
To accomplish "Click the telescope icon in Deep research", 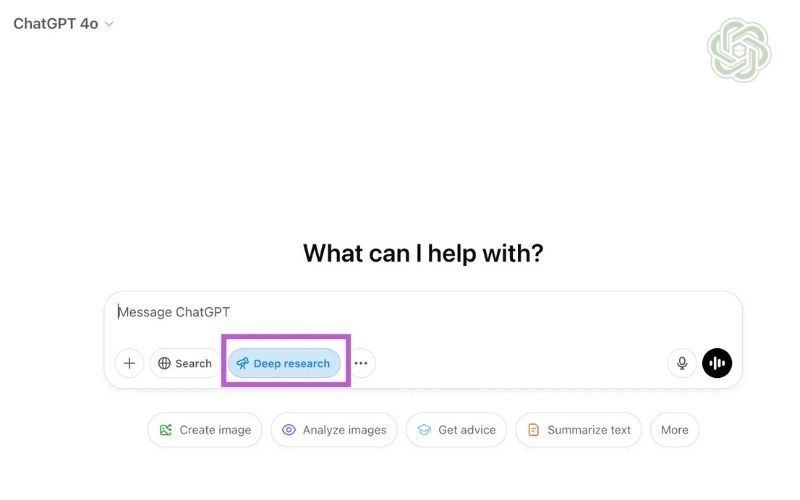I will click(x=242, y=363).
